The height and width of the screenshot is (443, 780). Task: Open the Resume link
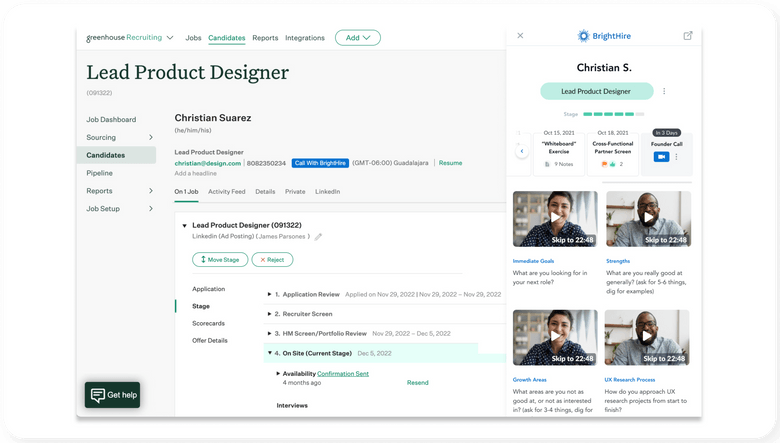pyautogui.click(x=450, y=163)
